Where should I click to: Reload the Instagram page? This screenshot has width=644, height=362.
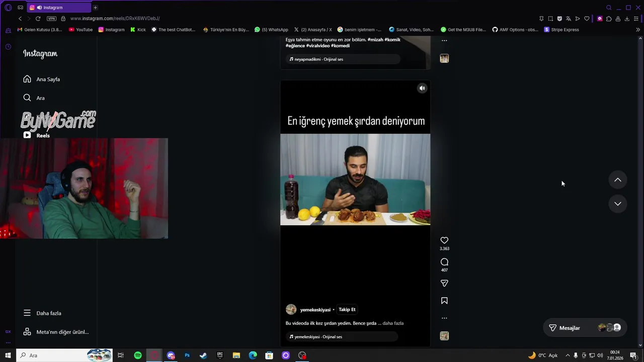click(38, 19)
